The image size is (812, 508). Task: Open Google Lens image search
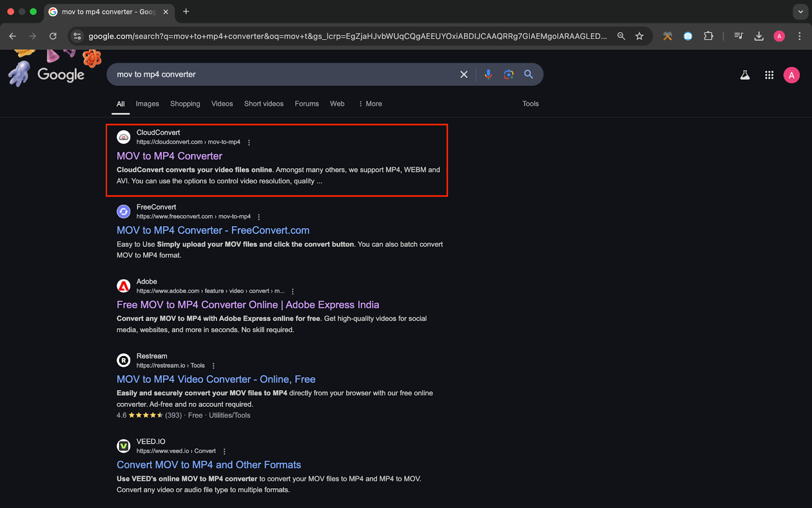tap(509, 75)
